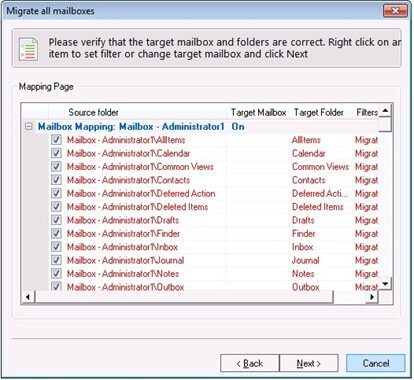Image resolution: width=414 pixels, height=380 pixels.
Task: Click the Filters column header
Action: click(x=366, y=112)
